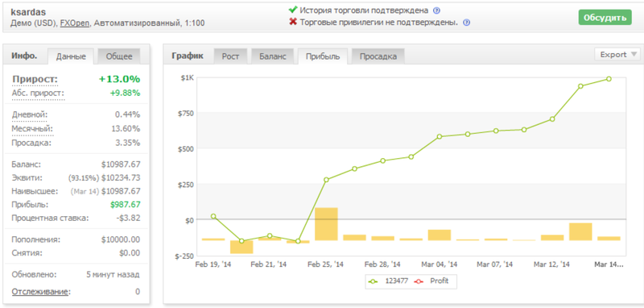Click the green Обсудить button

(605, 18)
